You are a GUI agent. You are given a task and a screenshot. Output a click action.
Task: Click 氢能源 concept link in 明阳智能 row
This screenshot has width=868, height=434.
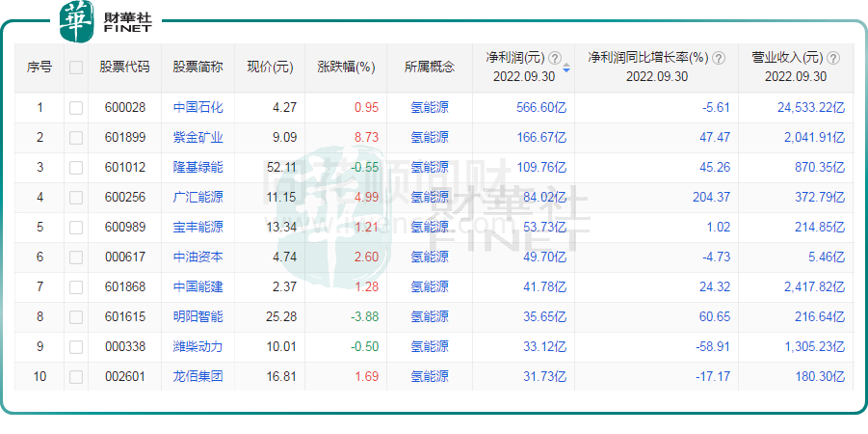pos(430,316)
